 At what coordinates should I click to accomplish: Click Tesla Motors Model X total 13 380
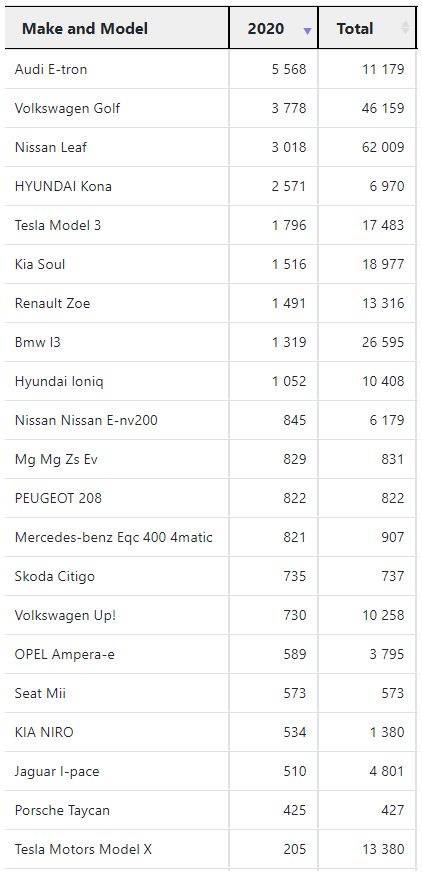click(383, 849)
